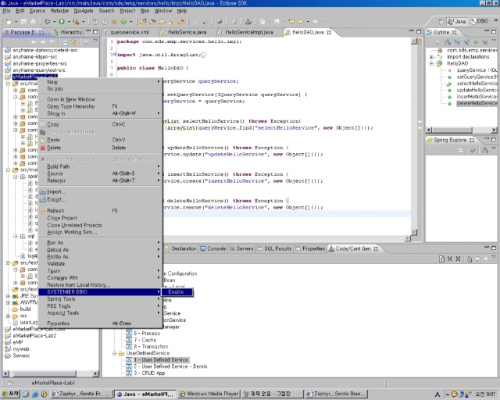Open the Outline view menu arrow
Screen dimensions: 500x400
click(493, 41)
